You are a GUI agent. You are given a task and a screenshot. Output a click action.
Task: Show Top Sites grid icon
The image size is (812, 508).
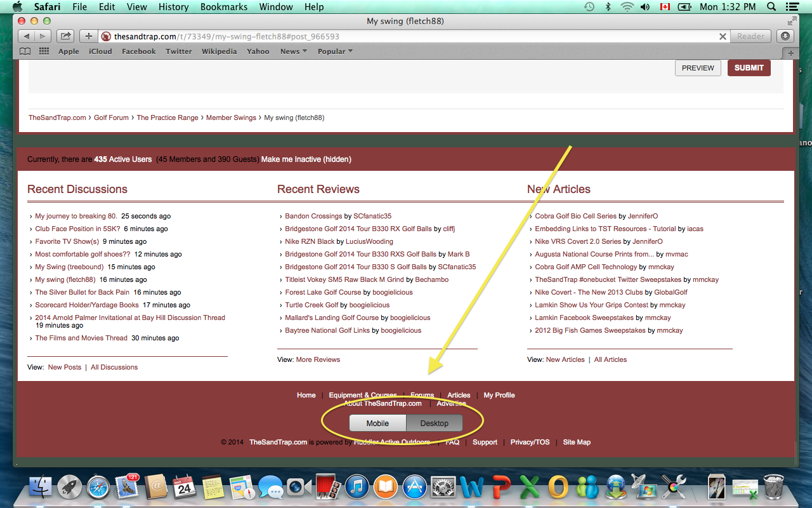click(44, 51)
